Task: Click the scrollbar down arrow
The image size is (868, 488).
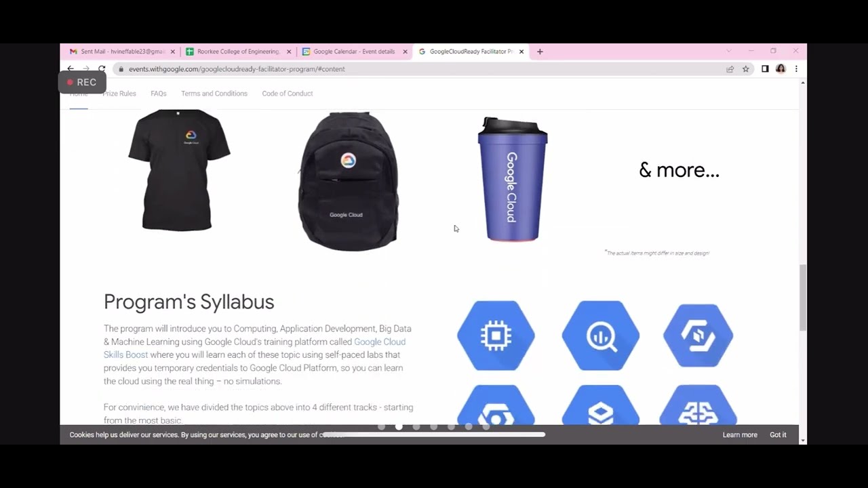Action: point(803,441)
